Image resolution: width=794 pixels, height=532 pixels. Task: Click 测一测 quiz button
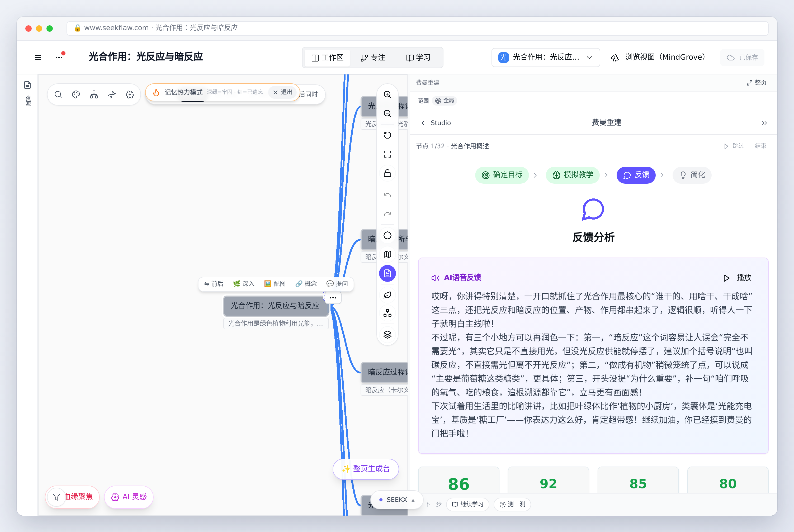pyautogui.click(x=512, y=505)
